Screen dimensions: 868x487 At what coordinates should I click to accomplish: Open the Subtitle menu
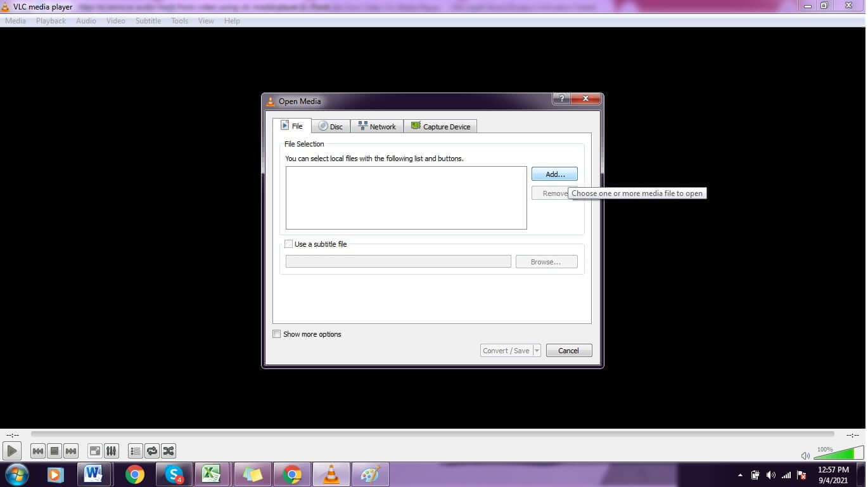(148, 21)
